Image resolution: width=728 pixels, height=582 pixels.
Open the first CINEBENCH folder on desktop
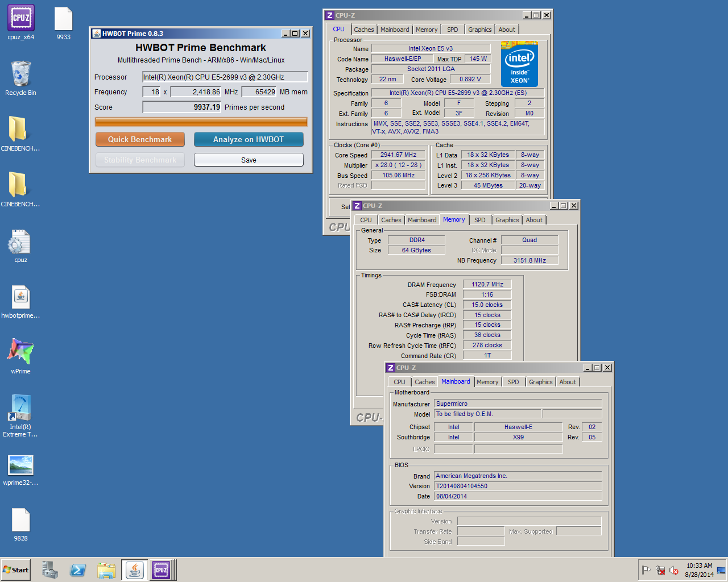coord(20,134)
